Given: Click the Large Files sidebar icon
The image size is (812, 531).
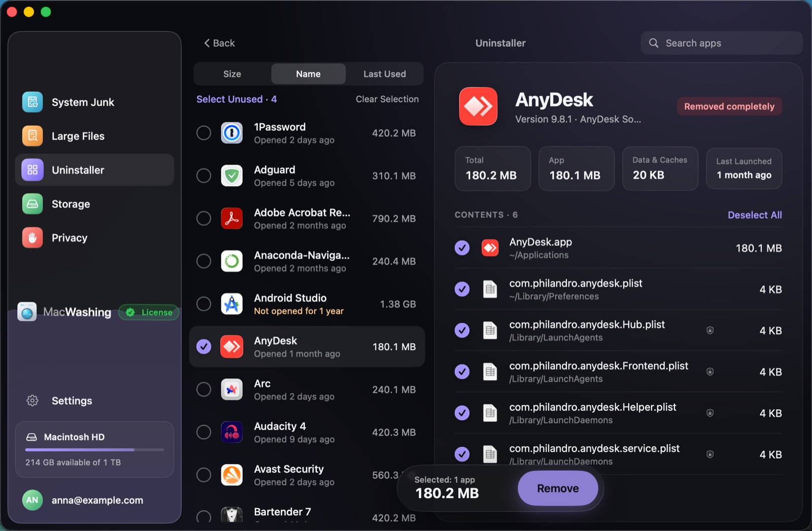Looking at the screenshot, I should click(32, 136).
